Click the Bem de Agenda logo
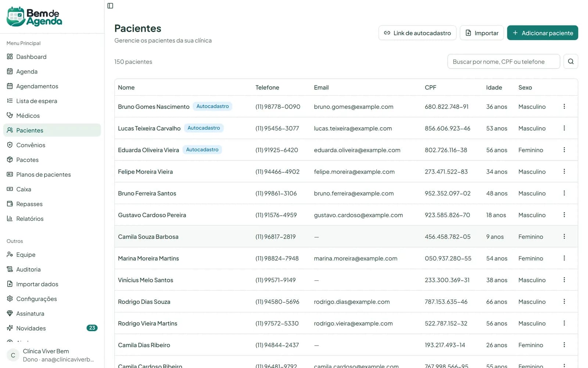Image resolution: width=588 pixels, height=368 pixels. click(34, 17)
